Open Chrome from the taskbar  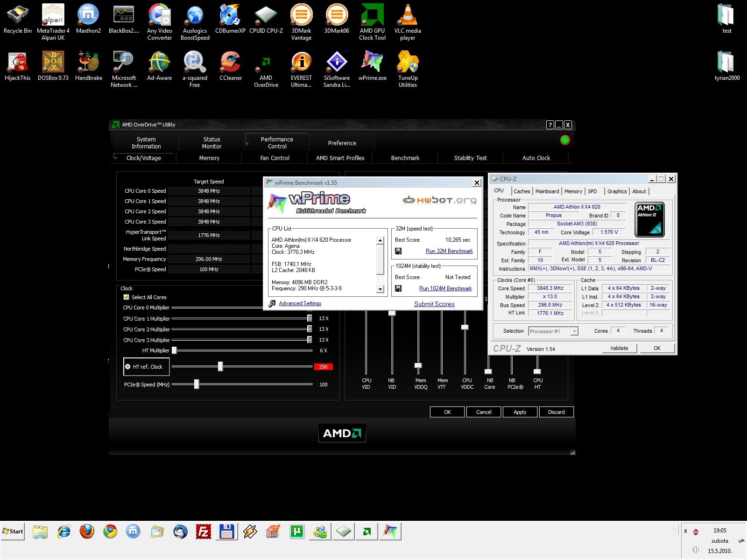click(x=110, y=532)
